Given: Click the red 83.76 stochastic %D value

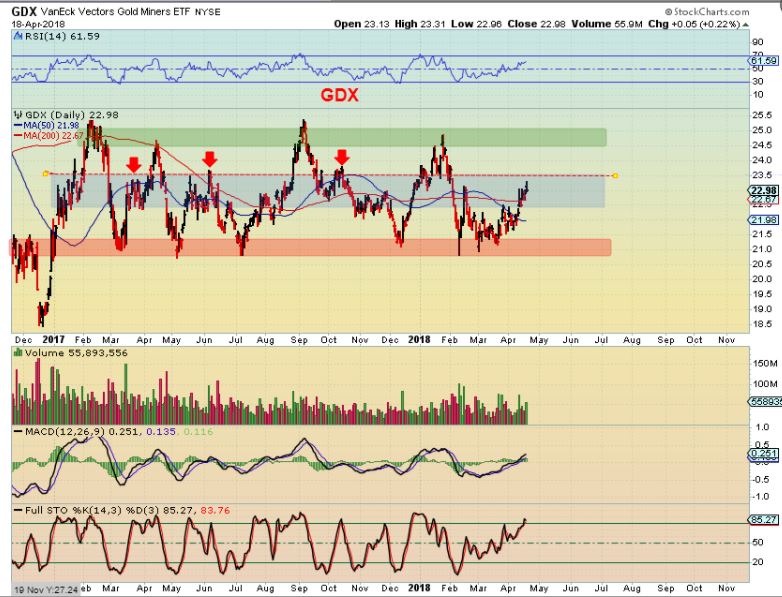Looking at the screenshot, I should [215, 510].
